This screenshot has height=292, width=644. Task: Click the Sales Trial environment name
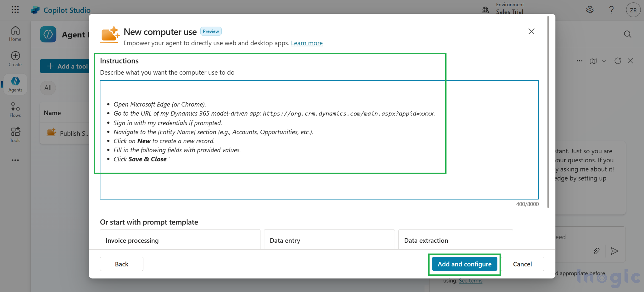(509, 12)
